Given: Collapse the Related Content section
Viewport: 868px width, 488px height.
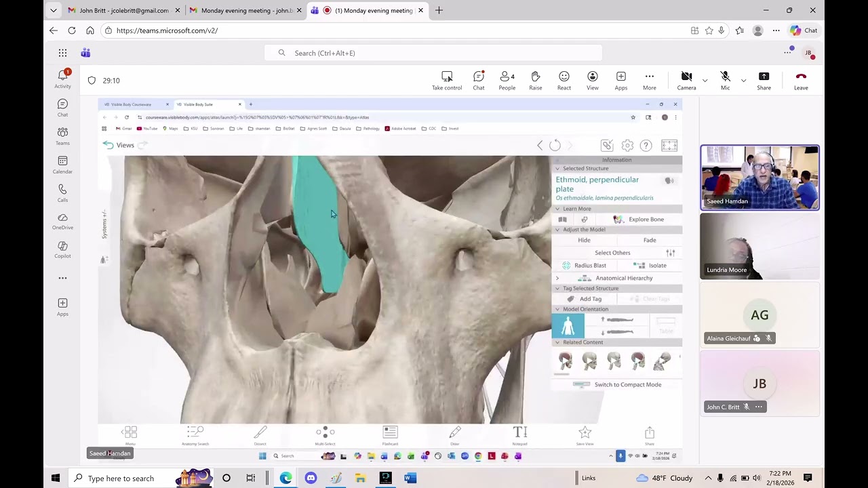Looking at the screenshot, I should (x=557, y=342).
